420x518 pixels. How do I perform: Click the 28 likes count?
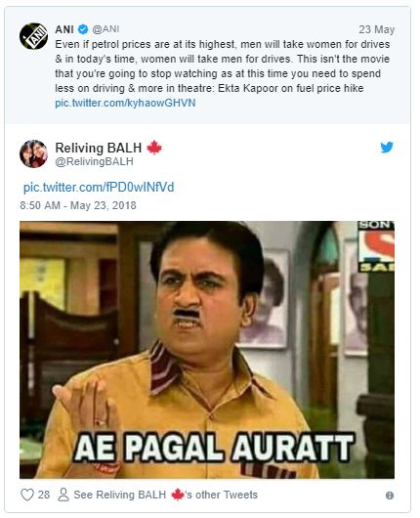click(x=44, y=495)
